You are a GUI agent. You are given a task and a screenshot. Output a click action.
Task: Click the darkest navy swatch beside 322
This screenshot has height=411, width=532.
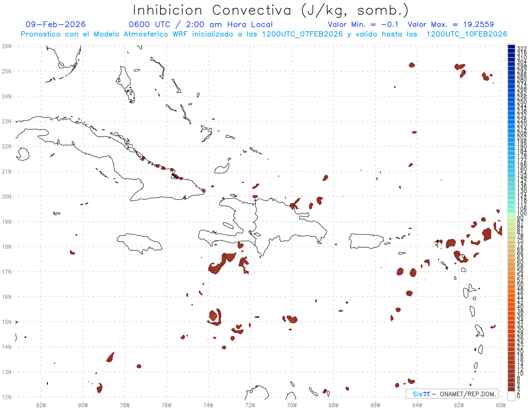click(512, 47)
